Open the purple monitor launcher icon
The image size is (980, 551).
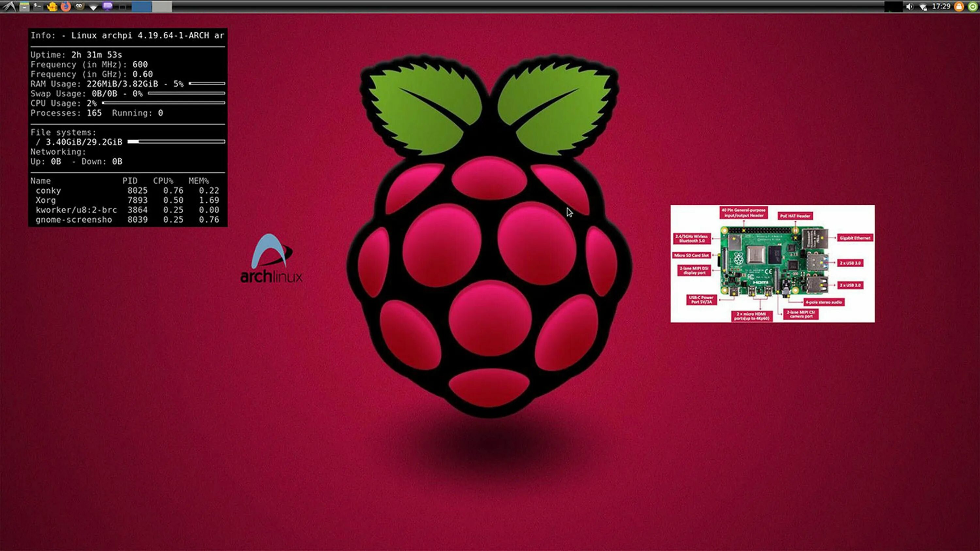[x=108, y=6]
